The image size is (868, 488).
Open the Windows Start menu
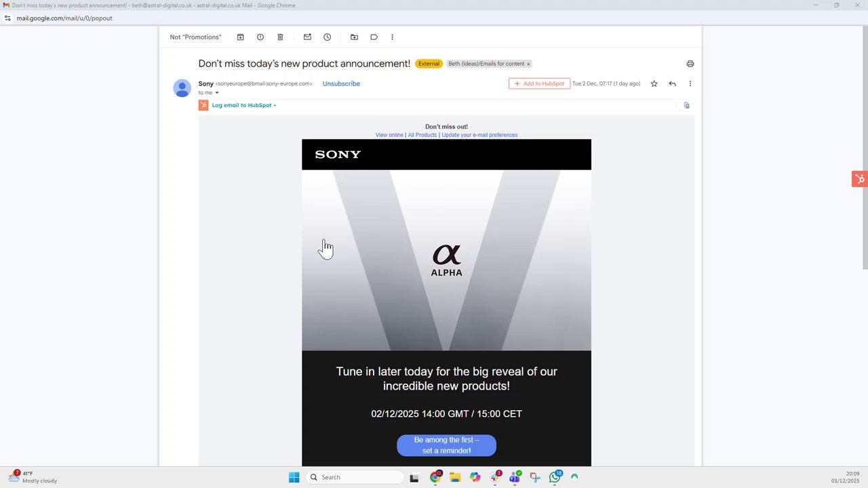tap(294, 477)
